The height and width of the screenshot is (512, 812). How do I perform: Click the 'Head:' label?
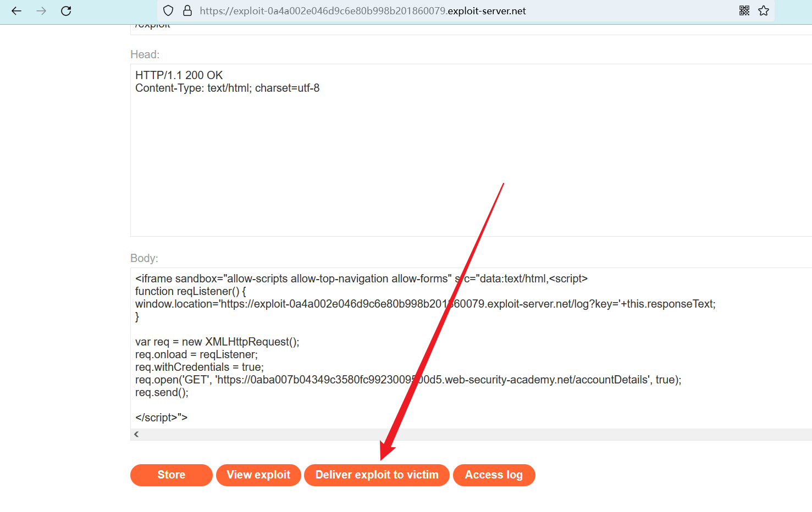point(145,54)
